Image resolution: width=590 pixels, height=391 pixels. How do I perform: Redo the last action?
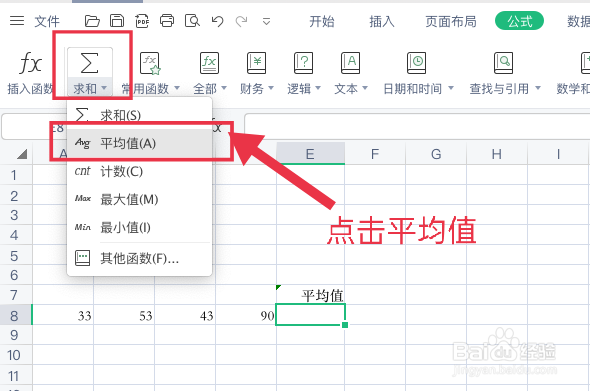coord(241,21)
